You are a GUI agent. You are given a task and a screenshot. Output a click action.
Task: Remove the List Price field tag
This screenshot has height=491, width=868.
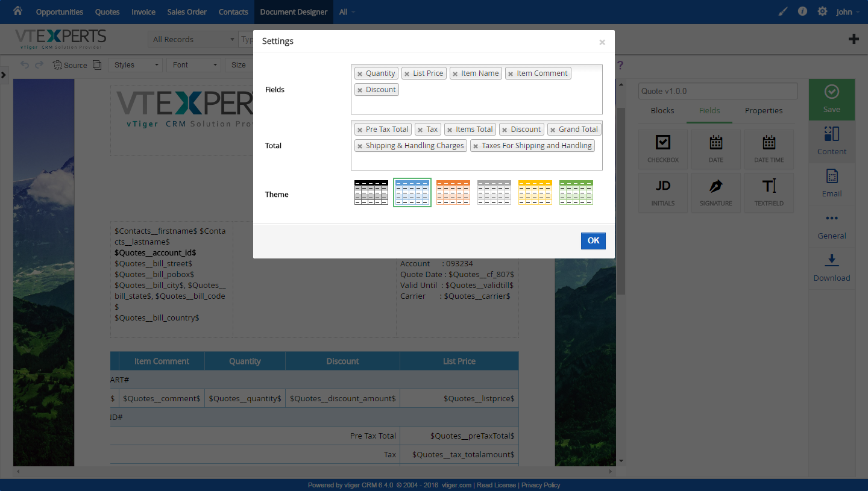pyautogui.click(x=407, y=73)
